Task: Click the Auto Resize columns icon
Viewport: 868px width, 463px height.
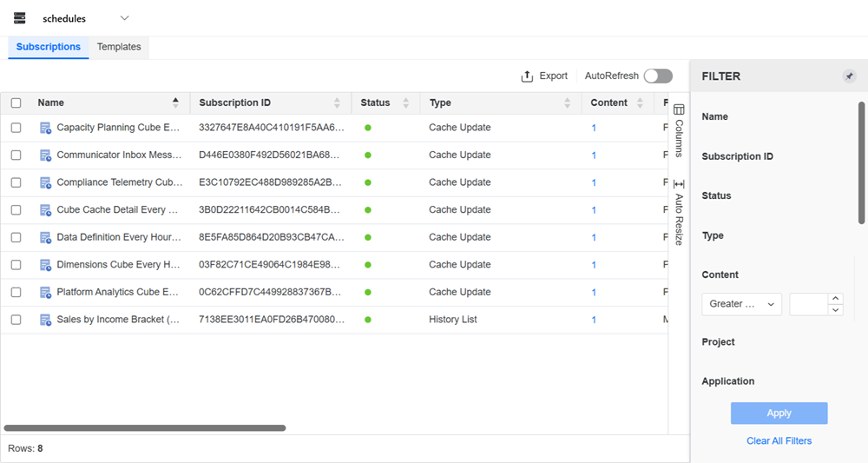Action: click(679, 184)
